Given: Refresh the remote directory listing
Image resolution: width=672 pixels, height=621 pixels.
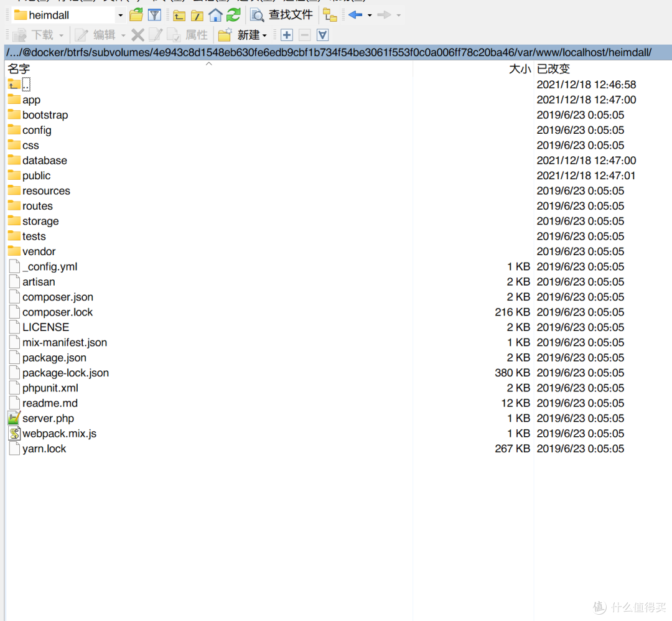Looking at the screenshot, I should coord(233,15).
